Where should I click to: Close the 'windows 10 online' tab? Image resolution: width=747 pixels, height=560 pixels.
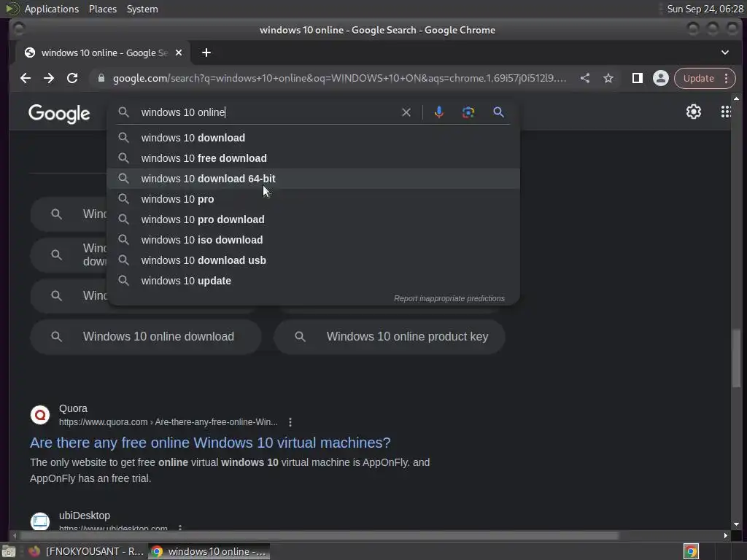coord(179,52)
